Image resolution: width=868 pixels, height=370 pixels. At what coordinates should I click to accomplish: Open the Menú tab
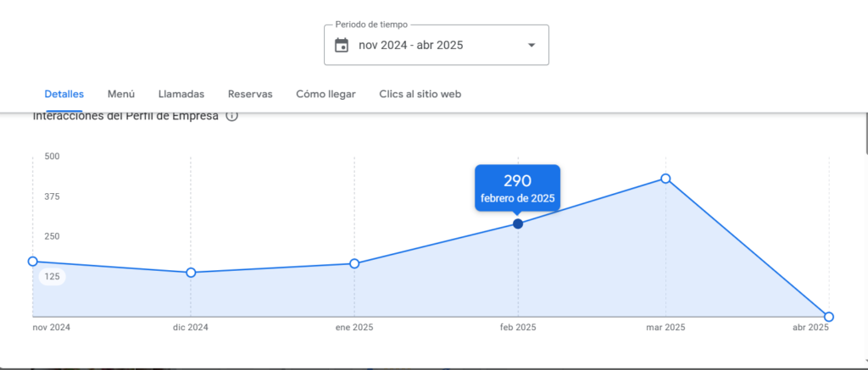pos(121,94)
